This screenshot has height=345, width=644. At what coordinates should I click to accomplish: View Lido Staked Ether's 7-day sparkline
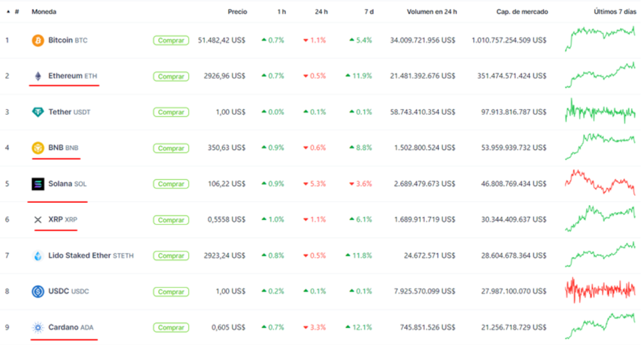pos(601,254)
